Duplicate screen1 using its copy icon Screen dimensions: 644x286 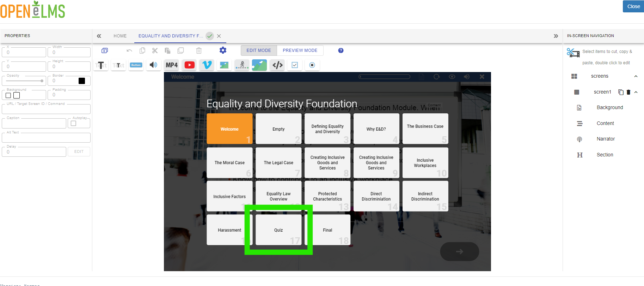click(x=621, y=92)
